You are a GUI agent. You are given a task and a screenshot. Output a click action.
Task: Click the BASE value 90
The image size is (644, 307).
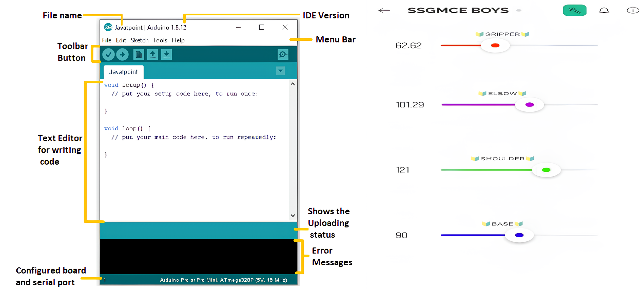(401, 235)
